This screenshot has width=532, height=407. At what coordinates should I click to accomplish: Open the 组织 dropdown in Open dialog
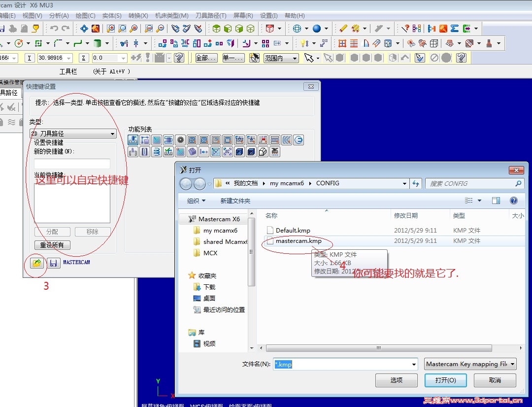[196, 201]
